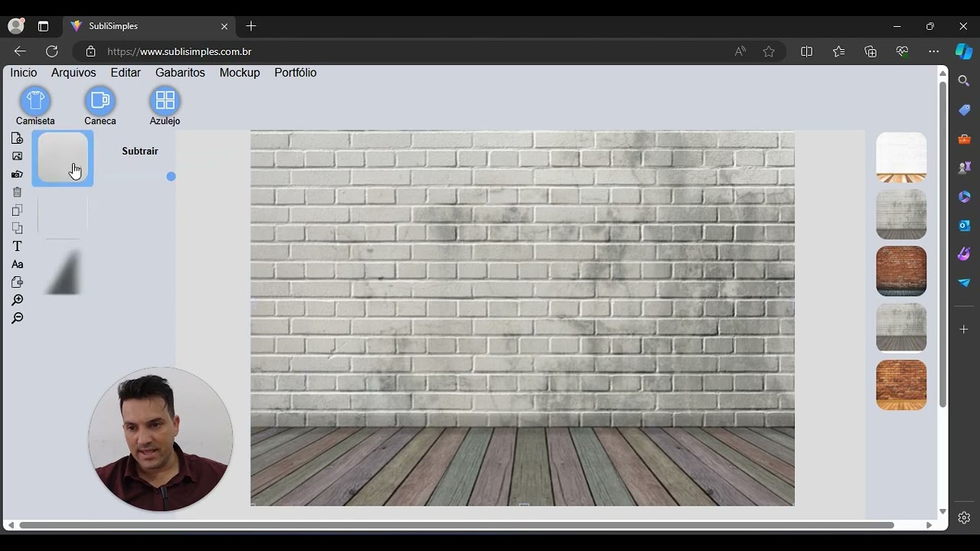Click the send-backward layer icon

[x=17, y=228]
